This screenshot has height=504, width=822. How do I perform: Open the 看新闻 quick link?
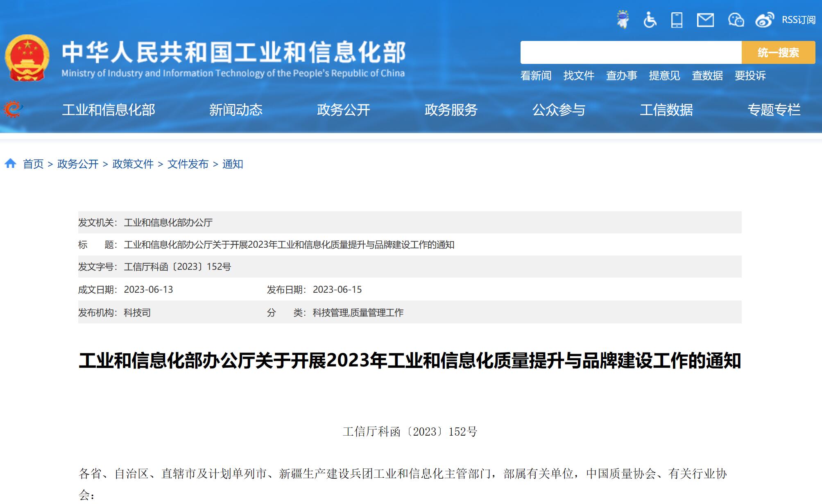pyautogui.click(x=536, y=76)
